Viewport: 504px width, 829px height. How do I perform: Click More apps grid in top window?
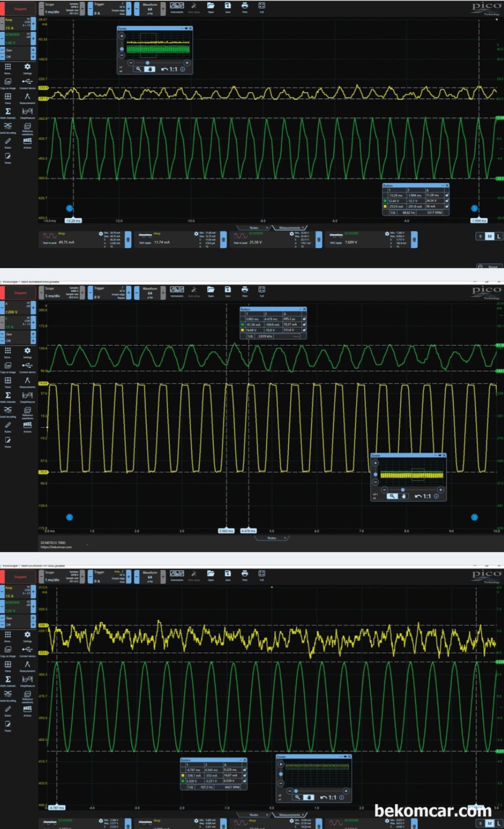tap(8, 66)
